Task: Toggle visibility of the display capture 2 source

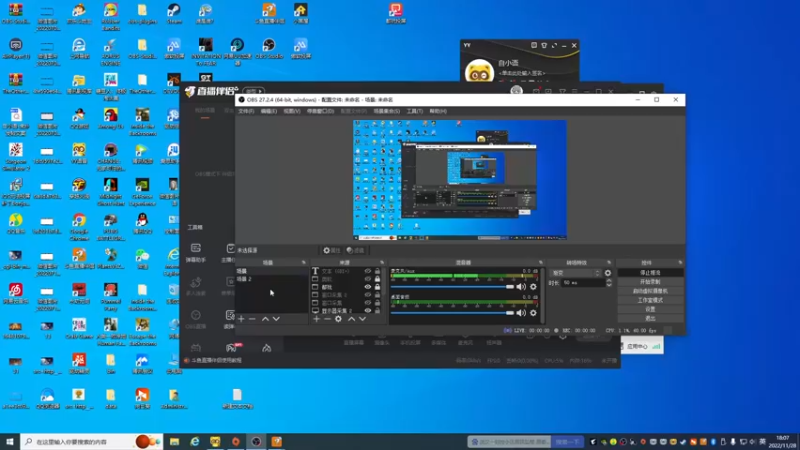Action: point(367,310)
